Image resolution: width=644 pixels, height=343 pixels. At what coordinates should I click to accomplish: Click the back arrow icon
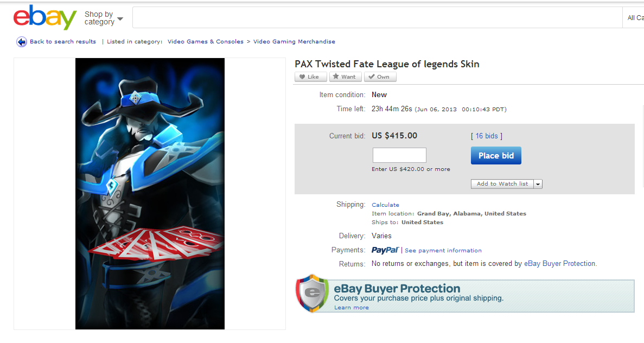(x=21, y=42)
